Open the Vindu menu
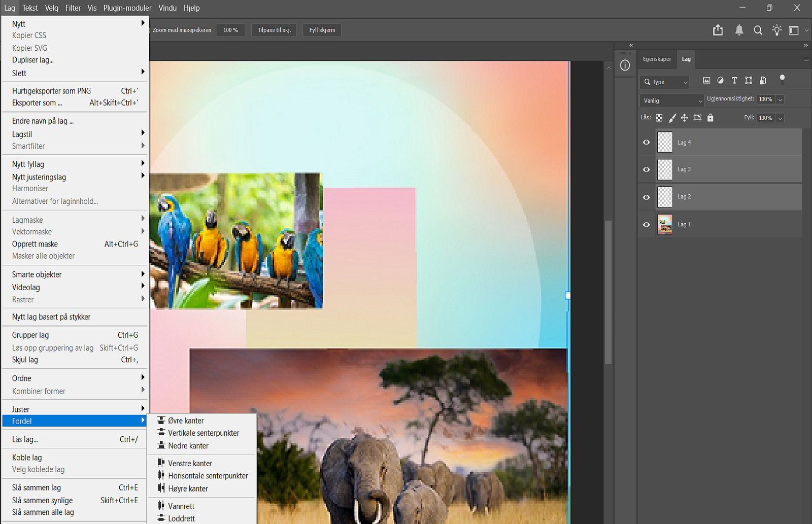Image resolution: width=812 pixels, height=524 pixels. coord(167,8)
